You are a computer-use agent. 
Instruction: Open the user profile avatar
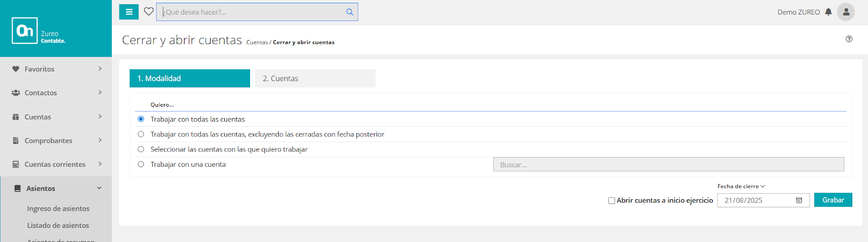pos(846,12)
